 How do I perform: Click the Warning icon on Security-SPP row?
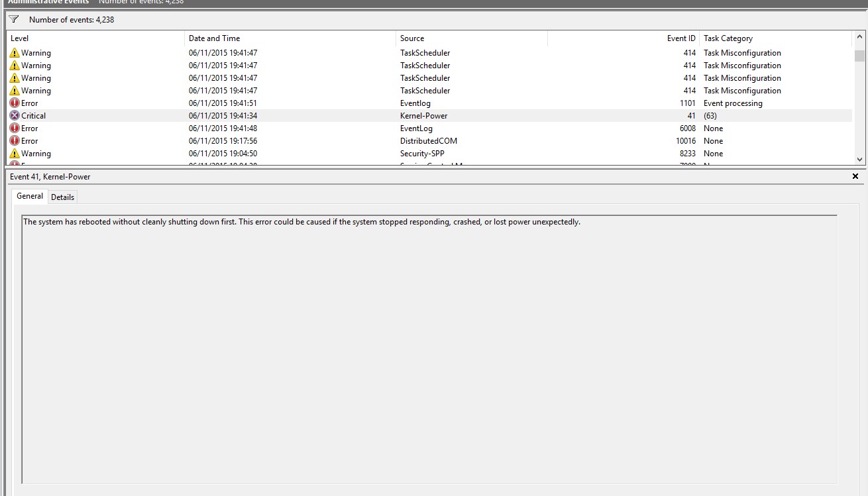(x=15, y=154)
